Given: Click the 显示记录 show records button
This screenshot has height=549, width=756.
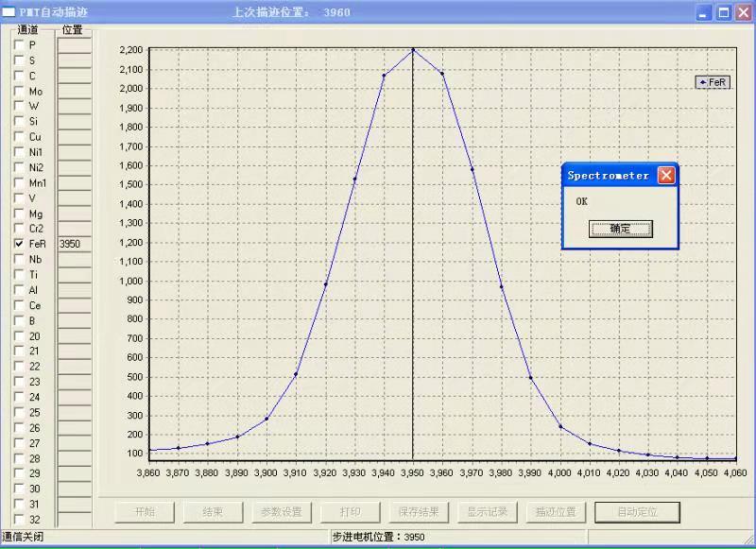Looking at the screenshot, I should pyautogui.click(x=487, y=512).
